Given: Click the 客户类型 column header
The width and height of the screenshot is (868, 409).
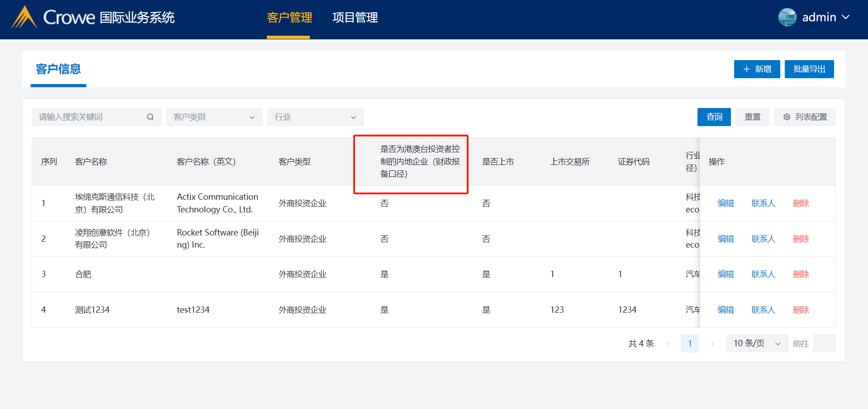Looking at the screenshot, I should [x=294, y=162].
